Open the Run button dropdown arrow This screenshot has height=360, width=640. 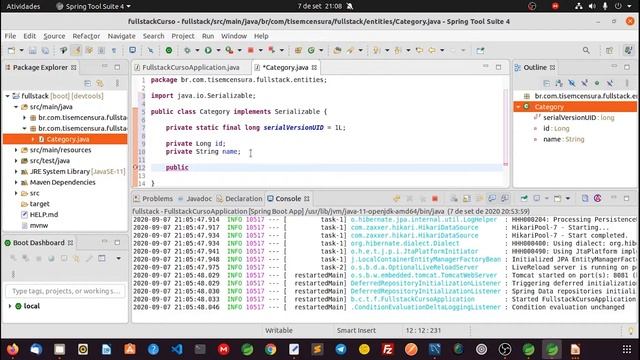218,51
